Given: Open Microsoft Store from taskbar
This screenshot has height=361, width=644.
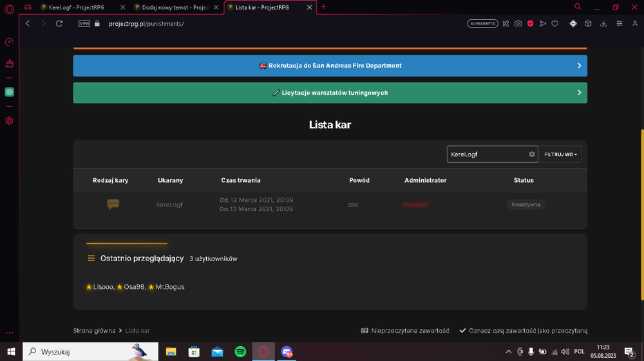Looking at the screenshot, I should [x=194, y=351].
